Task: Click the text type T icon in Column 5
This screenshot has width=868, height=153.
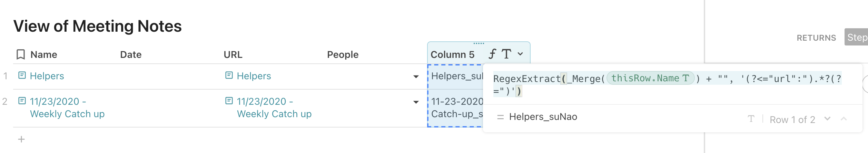Action: pyautogui.click(x=506, y=54)
